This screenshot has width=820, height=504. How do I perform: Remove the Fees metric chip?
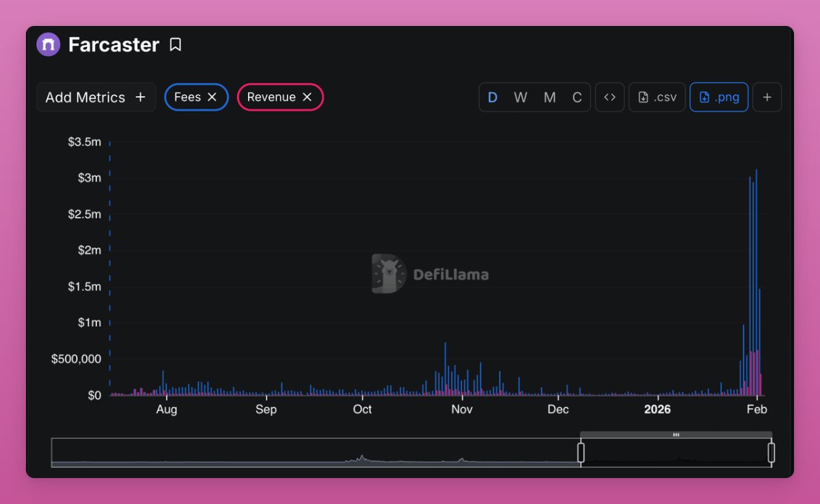pyautogui.click(x=212, y=97)
